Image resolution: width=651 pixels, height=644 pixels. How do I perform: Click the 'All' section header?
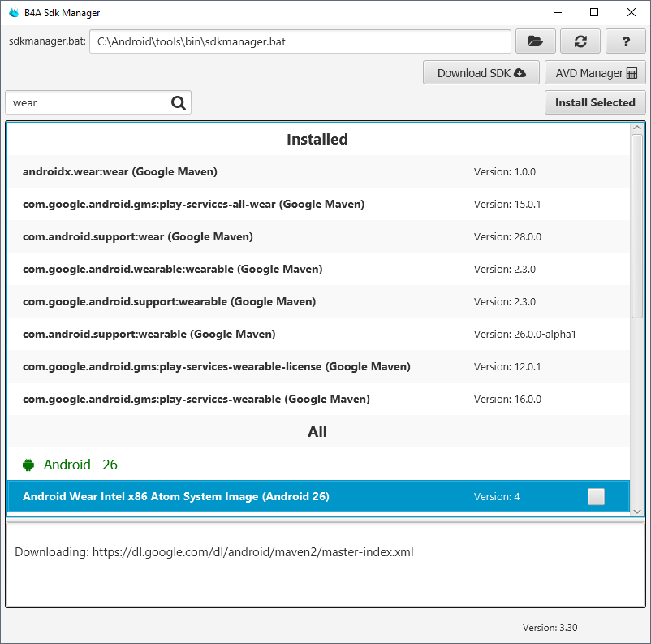(x=317, y=432)
